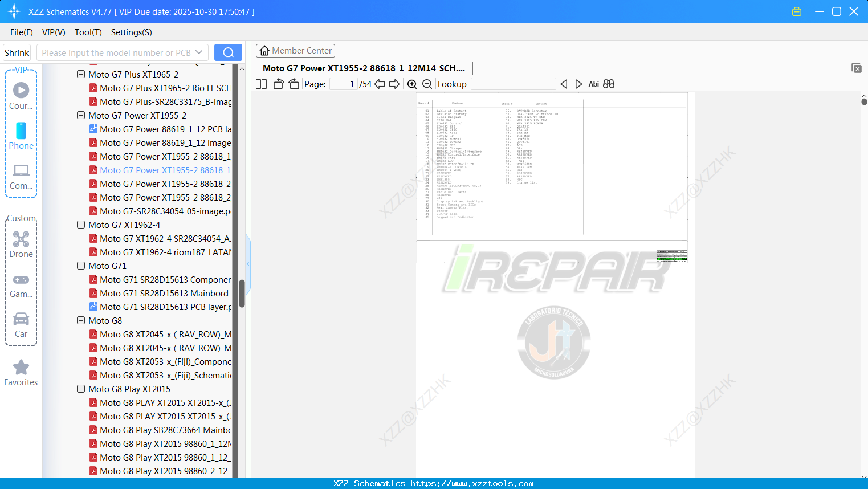Screen dimensions: 868x489
Task: Click the yellow toolbox icon in title bar
Action: coord(797,11)
